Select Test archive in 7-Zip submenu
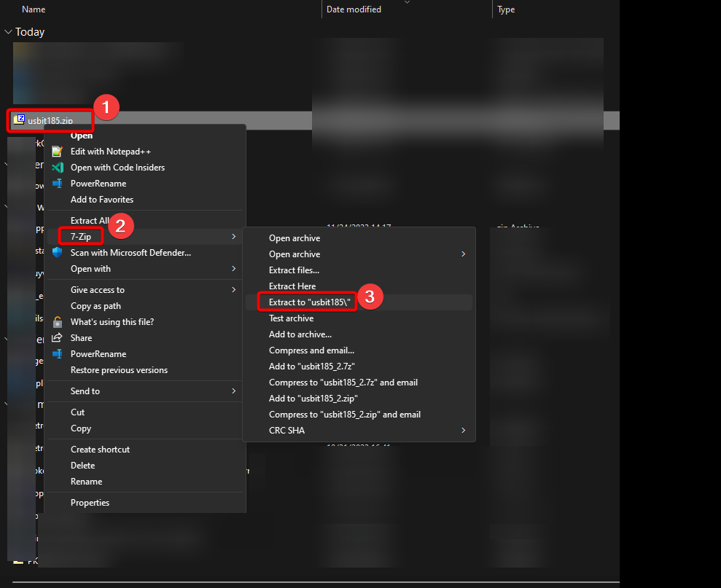721x588 pixels. tap(291, 318)
